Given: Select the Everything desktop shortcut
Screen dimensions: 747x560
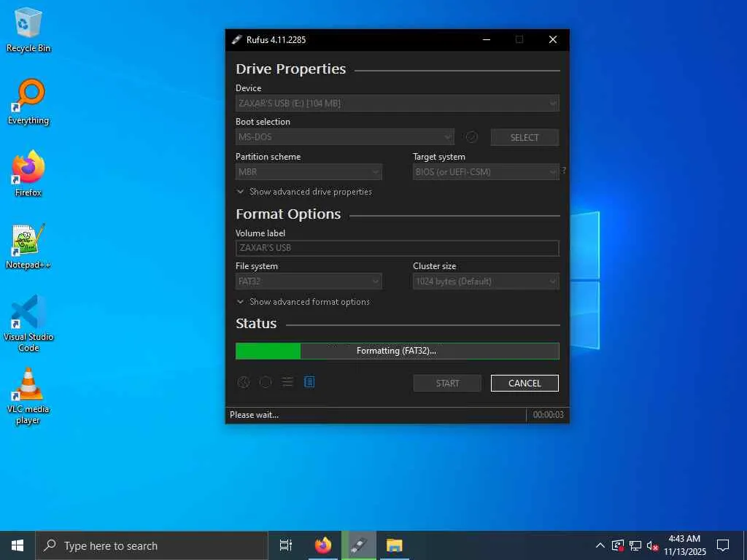Looking at the screenshot, I should (x=28, y=102).
